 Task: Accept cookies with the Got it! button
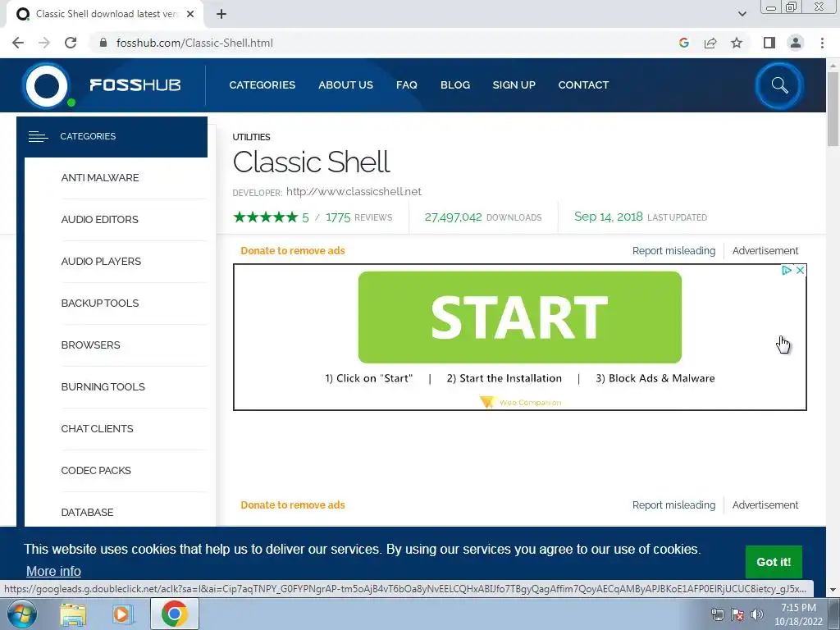[x=774, y=562]
